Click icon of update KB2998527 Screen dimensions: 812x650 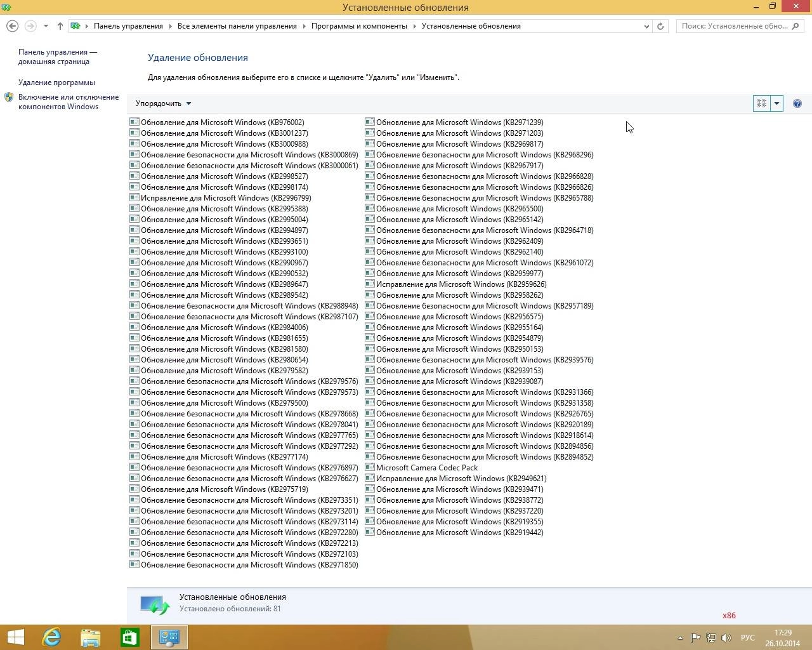tap(134, 176)
